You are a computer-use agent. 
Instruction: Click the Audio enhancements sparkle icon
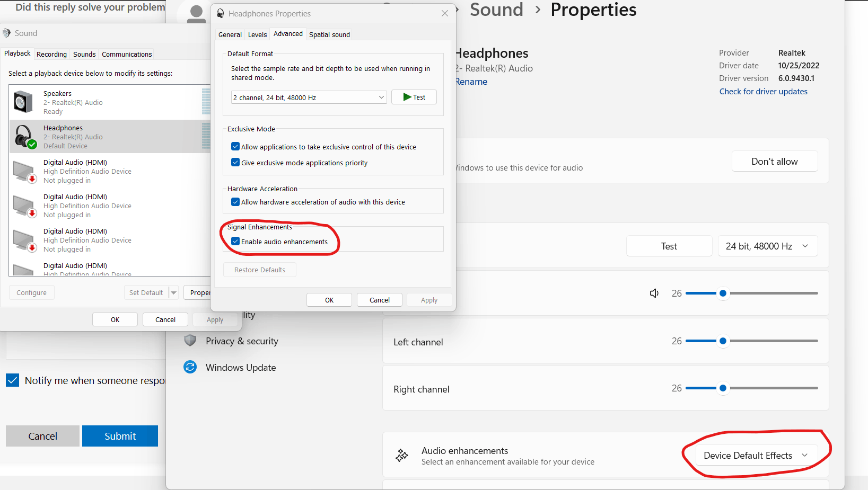(402, 455)
